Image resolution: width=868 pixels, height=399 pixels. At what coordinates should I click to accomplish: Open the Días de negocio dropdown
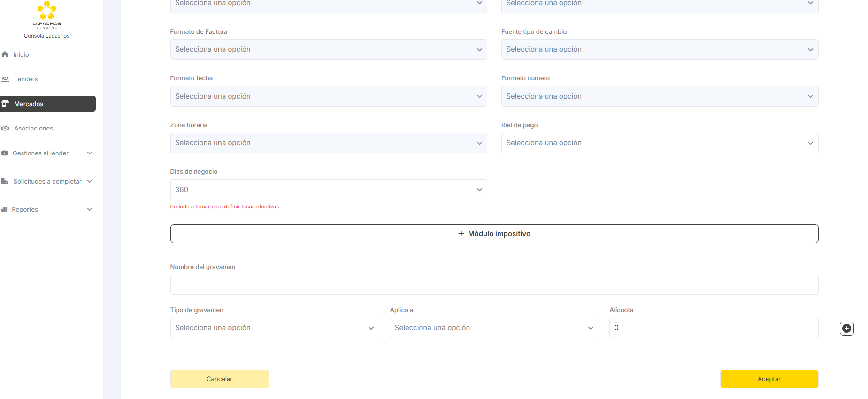coord(328,190)
